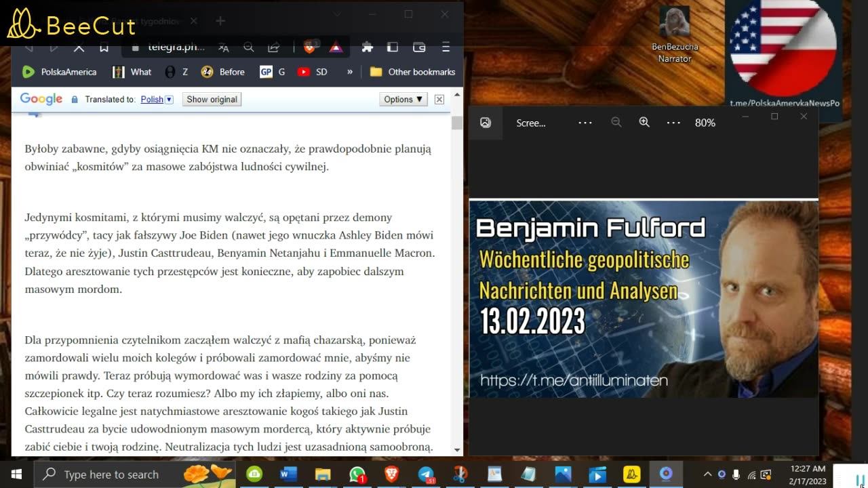
Task: Open the Other bookmarks folder
Action: [412, 72]
